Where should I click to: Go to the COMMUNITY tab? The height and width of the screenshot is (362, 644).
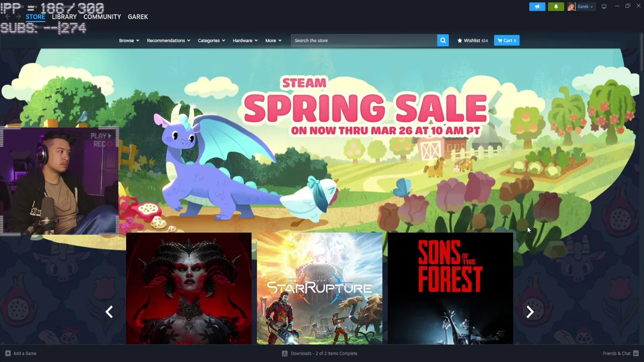102,17
